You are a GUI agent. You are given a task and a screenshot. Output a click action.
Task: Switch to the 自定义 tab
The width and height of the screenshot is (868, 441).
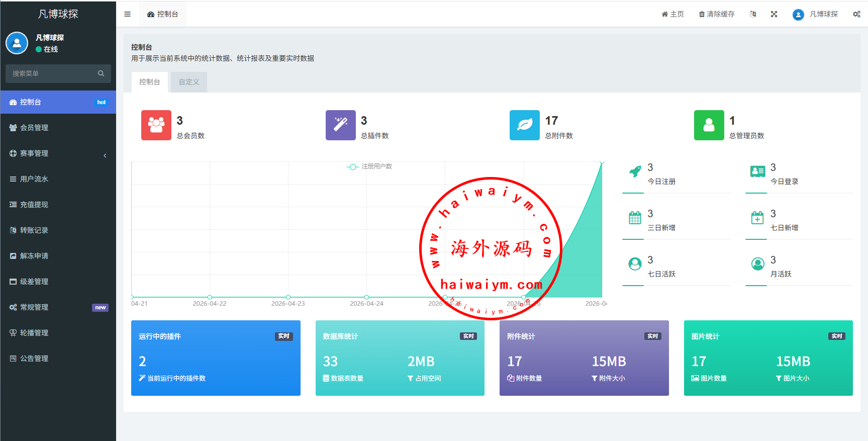(189, 82)
